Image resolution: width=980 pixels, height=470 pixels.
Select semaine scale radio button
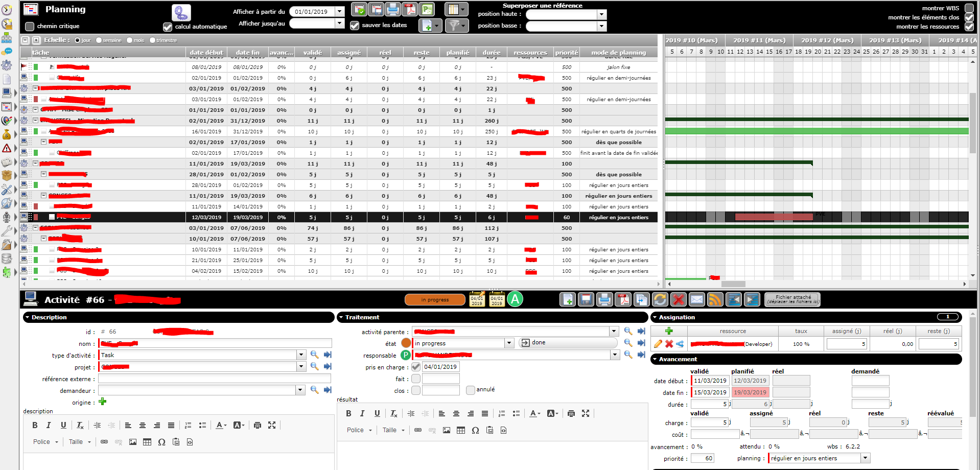[99, 40]
